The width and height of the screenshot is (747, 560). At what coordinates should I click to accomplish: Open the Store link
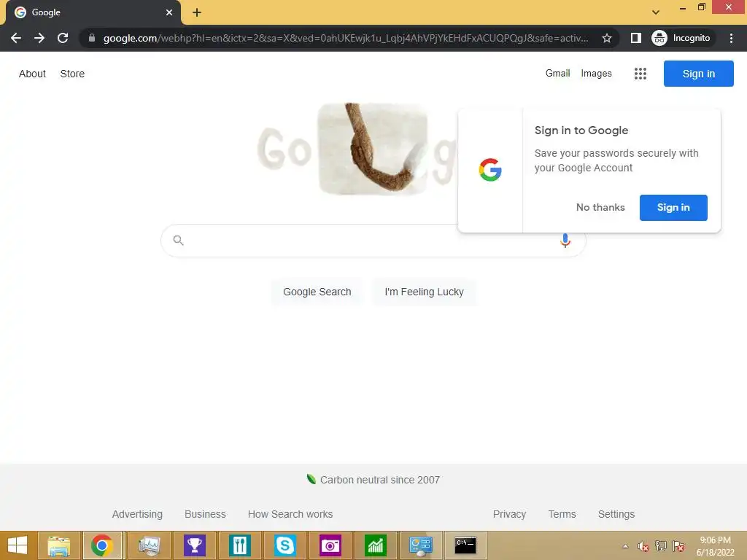pos(72,74)
